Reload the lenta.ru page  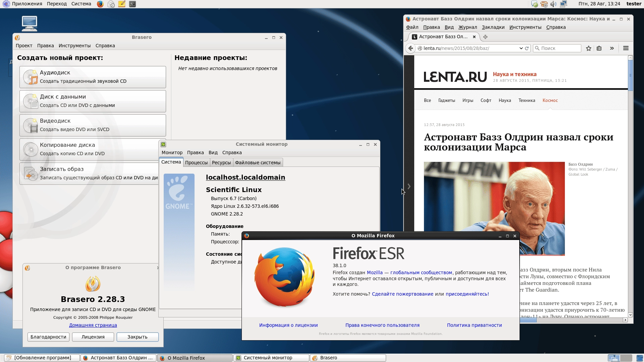click(x=527, y=48)
